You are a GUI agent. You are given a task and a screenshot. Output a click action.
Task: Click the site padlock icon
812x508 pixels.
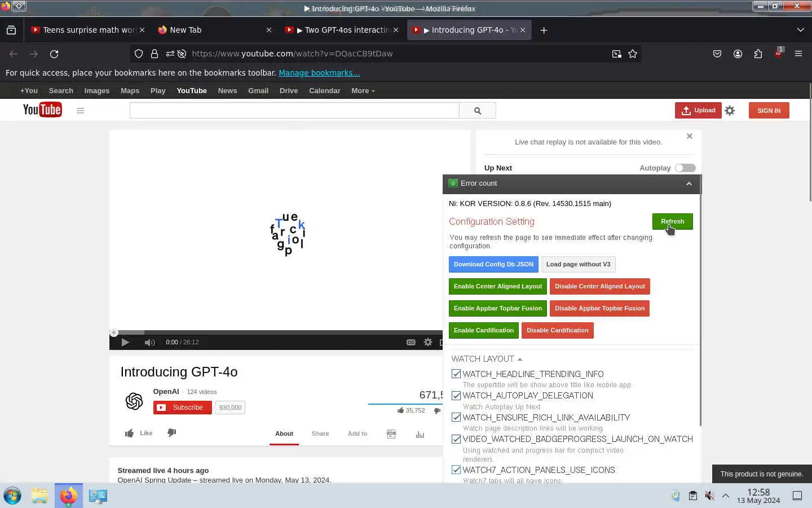155,54
